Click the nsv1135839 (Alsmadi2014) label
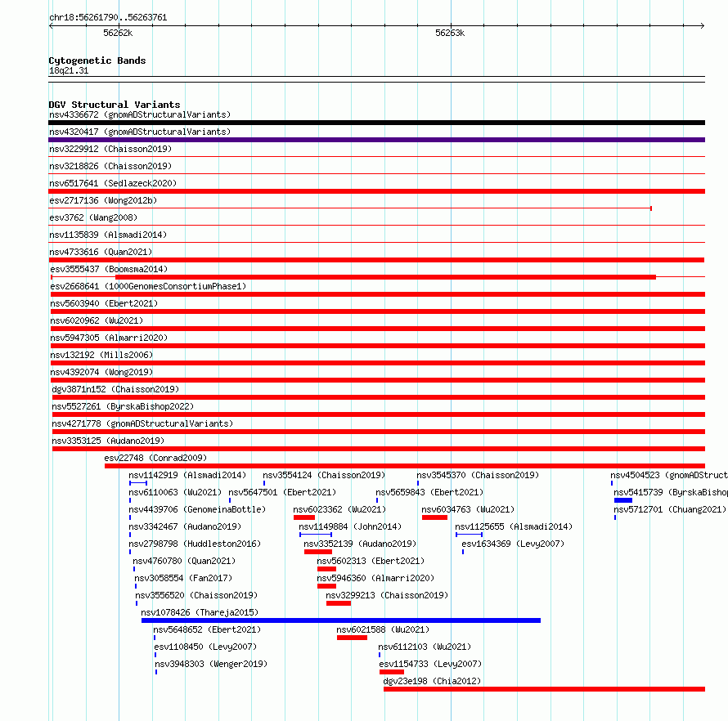This screenshot has height=721, width=728. coord(108,235)
